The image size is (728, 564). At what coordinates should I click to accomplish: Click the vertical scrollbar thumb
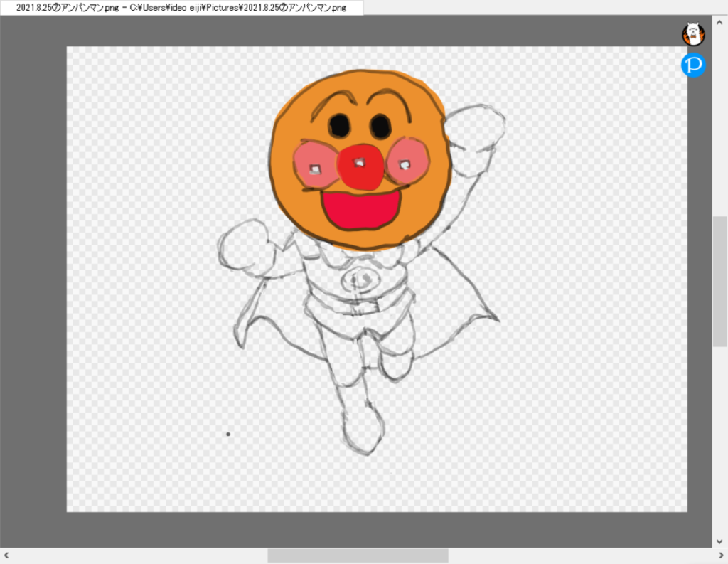719,281
